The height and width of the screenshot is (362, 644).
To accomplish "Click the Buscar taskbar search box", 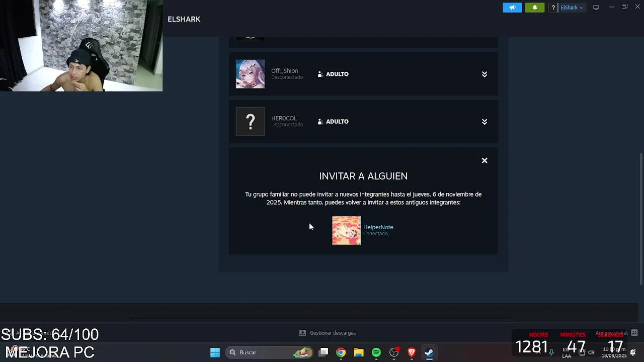I will point(269,352).
